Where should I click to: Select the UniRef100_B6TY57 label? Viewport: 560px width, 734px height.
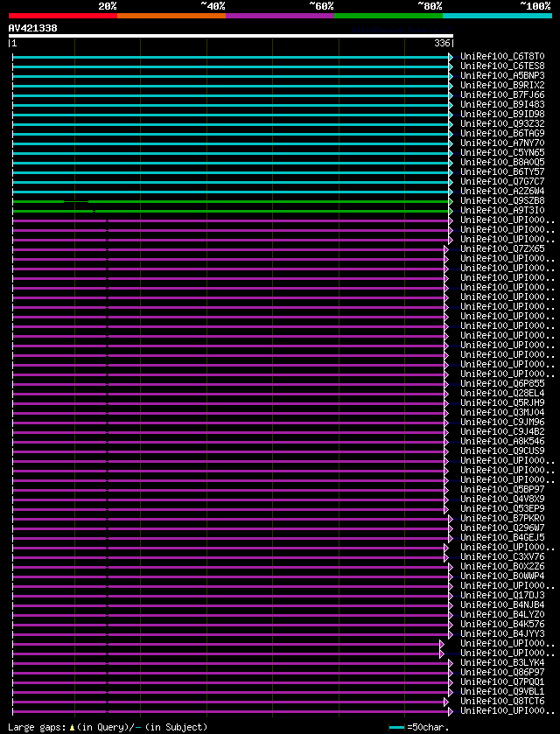click(x=502, y=171)
